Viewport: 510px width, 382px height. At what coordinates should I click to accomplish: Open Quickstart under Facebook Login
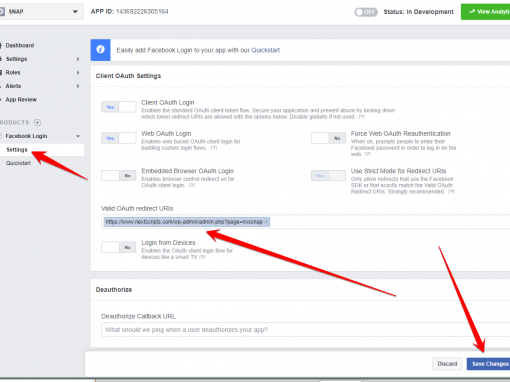tap(18, 163)
